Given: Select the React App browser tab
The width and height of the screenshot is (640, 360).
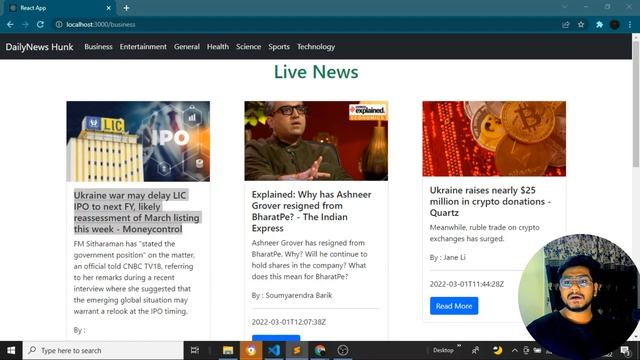Looking at the screenshot, I should (60, 8).
